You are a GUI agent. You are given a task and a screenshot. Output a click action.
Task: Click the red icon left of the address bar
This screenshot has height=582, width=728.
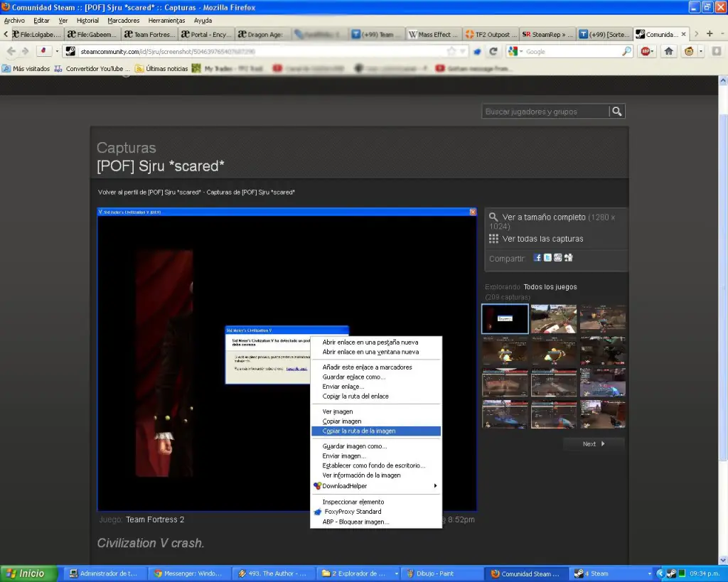tap(43, 51)
